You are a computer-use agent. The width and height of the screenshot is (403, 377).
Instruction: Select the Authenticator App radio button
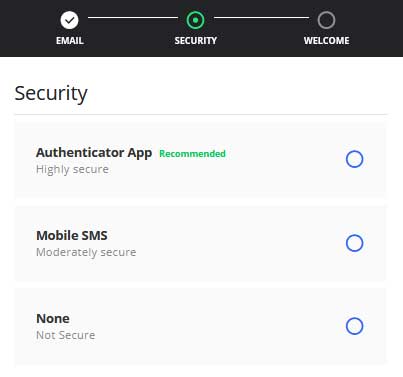(x=354, y=159)
